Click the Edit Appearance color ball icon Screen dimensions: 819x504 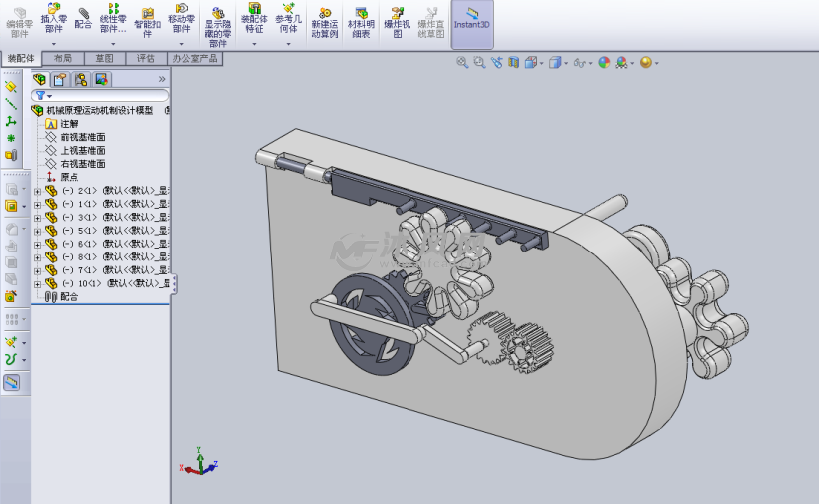[x=604, y=62]
